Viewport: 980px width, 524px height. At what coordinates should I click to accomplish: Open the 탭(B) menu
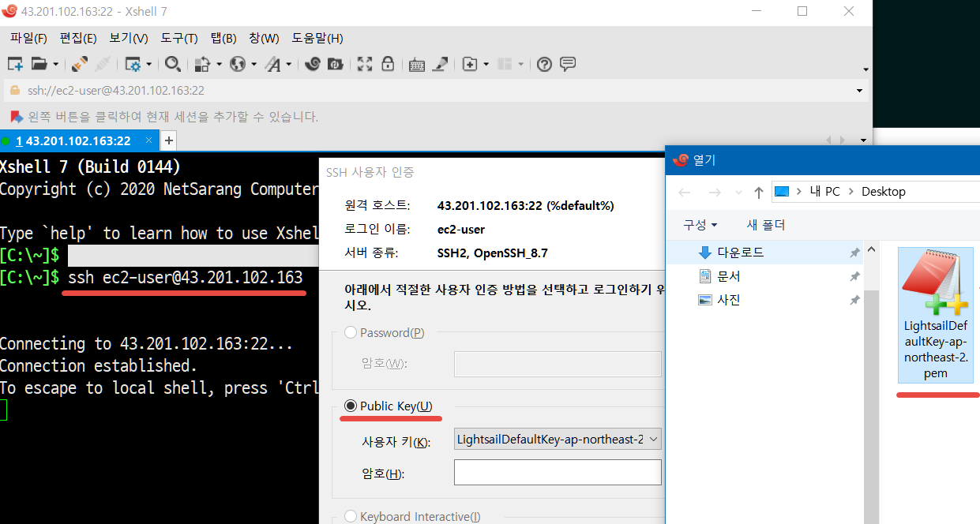coord(223,38)
